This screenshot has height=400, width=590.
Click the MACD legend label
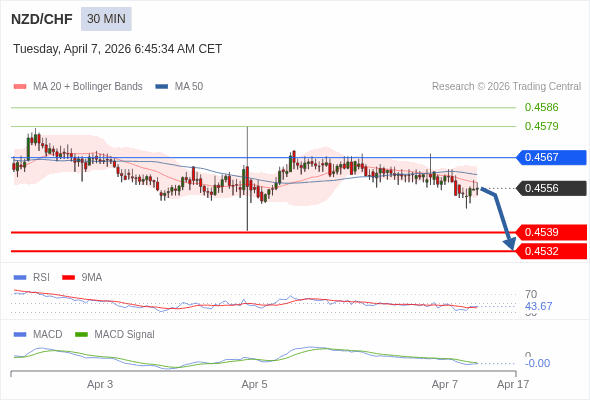pyautogui.click(x=47, y=335)
